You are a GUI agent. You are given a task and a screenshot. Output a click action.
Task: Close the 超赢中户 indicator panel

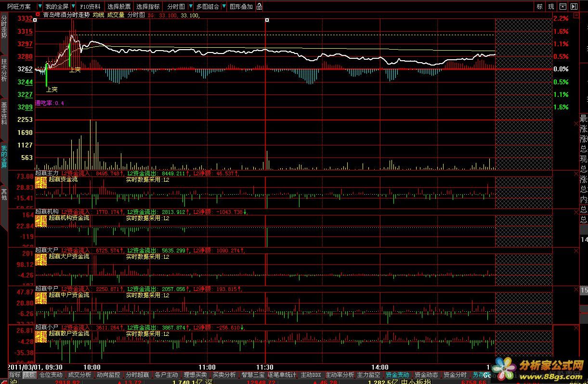click(577, 289)
